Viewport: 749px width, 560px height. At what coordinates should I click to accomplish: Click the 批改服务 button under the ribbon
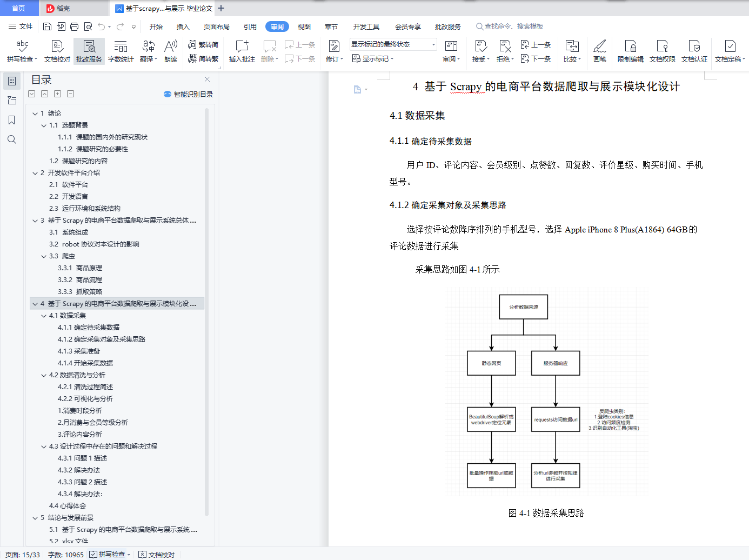tap(89, 51)
